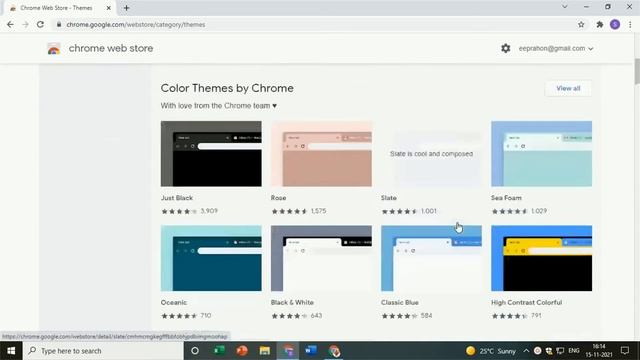Click the forward navigation arrow

pos(25,24)
